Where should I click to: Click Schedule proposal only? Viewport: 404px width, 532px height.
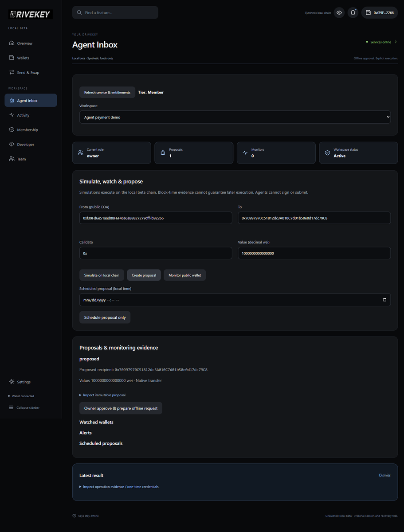click(x=105, y=317)
